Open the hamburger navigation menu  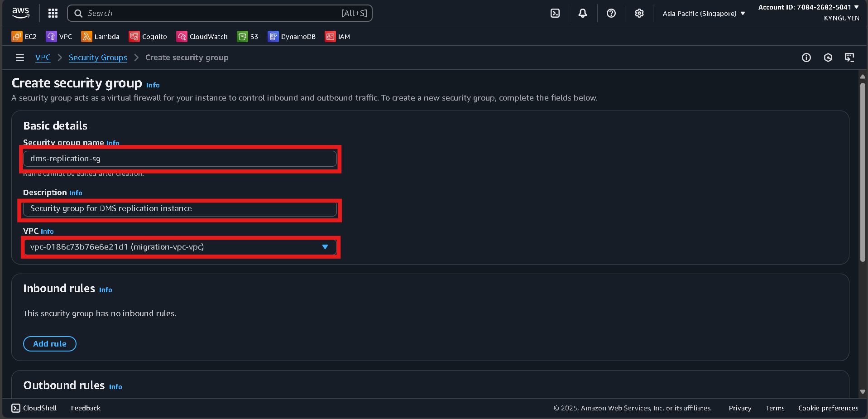point(19,58)
